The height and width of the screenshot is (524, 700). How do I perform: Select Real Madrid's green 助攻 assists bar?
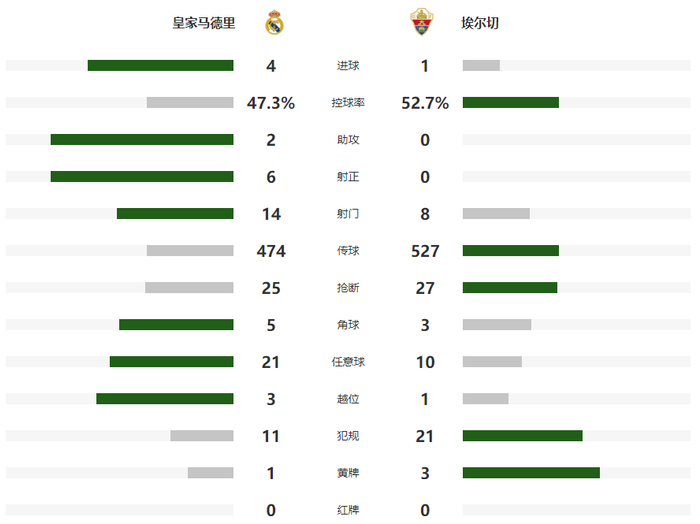[142, 140]
